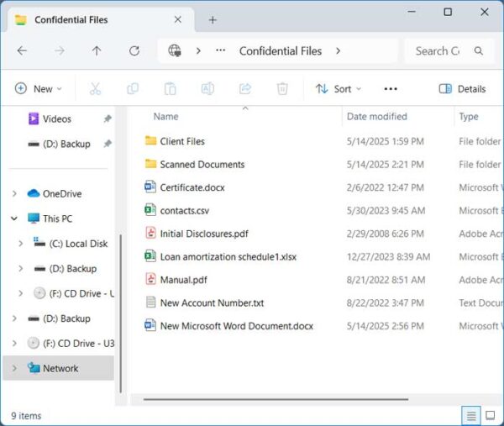Expand the Network tree node
The width and height of the screenshot is (504, 426).
point(14,368)
